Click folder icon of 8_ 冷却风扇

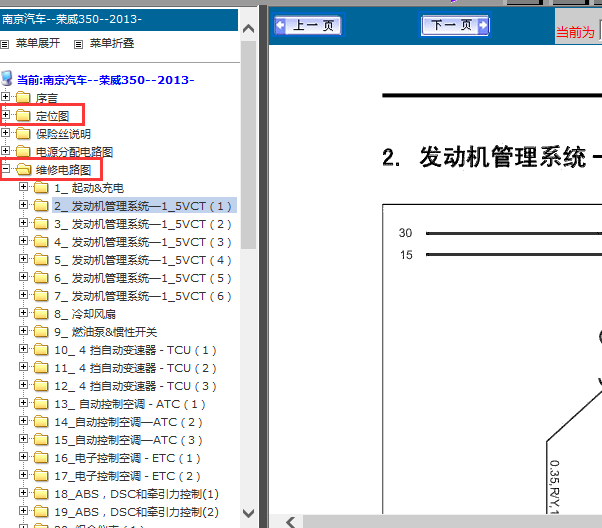41,314
